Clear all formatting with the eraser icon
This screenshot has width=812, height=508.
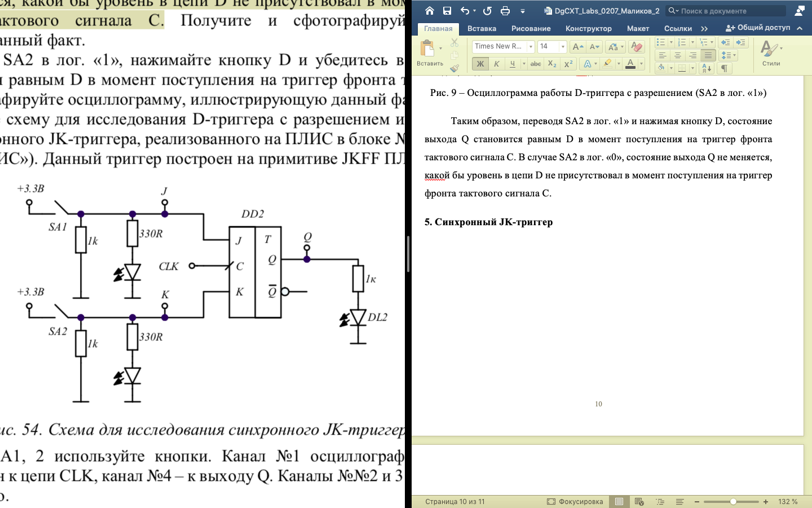click(637, 47)
